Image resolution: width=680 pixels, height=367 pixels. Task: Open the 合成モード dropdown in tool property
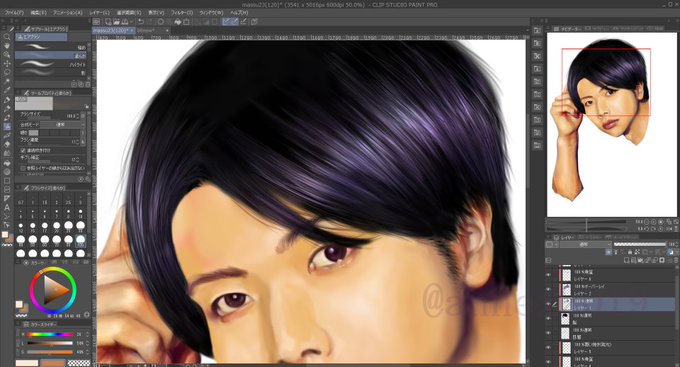61,124
